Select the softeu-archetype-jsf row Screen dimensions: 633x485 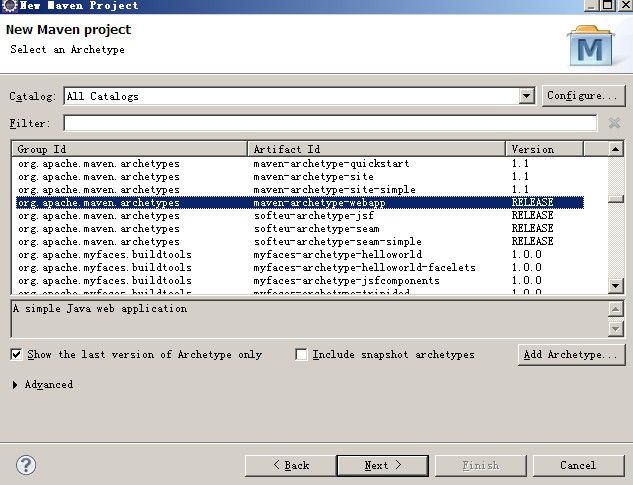coord(300,215)
